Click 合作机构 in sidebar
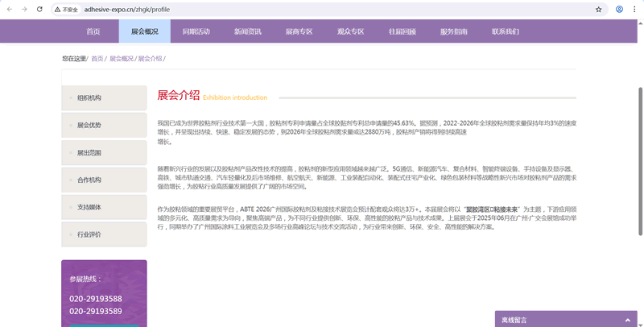This screenshot has width=644, height=327. pyautogui.click(x=89, y=180)
